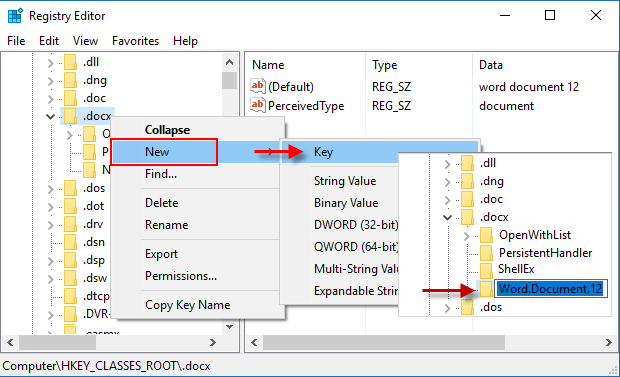Select Key in the New submenu
Screen dimensions: 620x377
pyautogui.click(x=380, y=152)
